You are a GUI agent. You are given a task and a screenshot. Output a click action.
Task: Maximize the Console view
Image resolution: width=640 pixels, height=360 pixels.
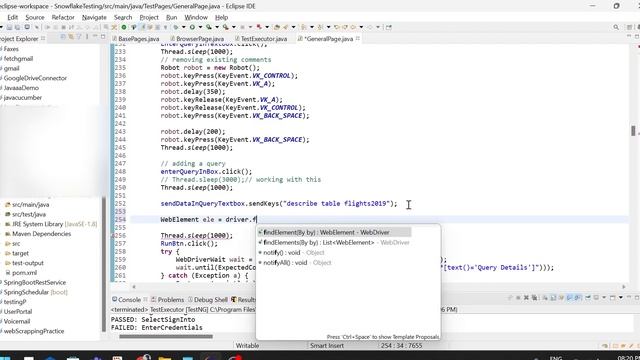[637, 298]
